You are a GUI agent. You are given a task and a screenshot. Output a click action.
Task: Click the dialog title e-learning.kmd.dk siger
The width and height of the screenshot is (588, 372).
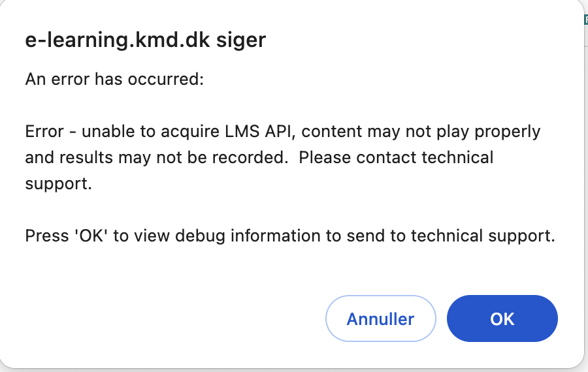[x=145, y=40]
